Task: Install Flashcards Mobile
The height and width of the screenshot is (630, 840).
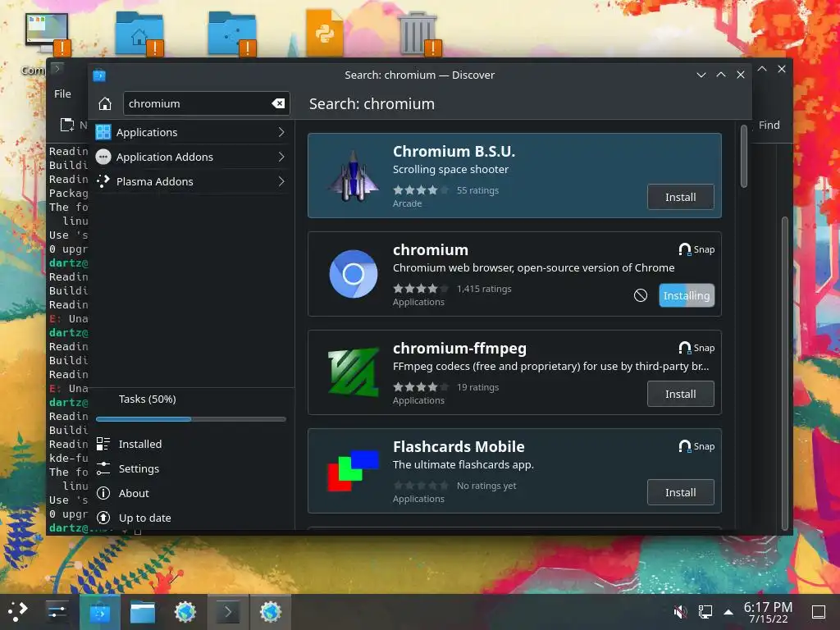Action: pos(680,492)
